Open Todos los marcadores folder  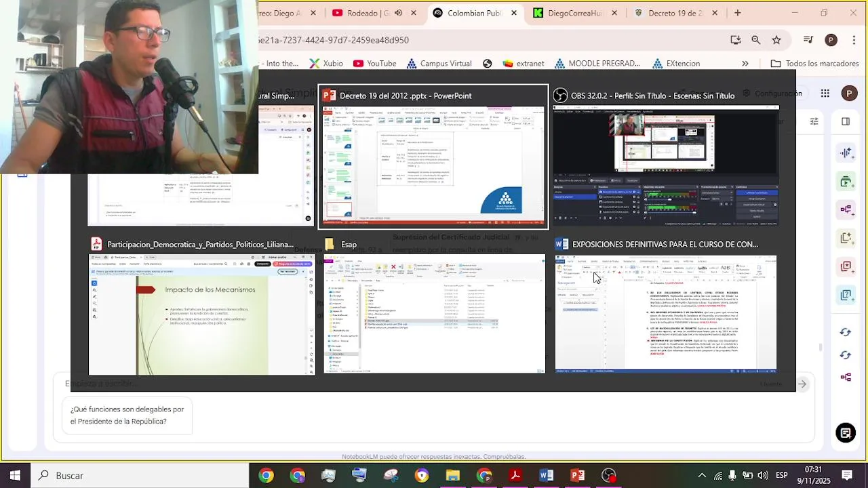click(x=814, y=63)
